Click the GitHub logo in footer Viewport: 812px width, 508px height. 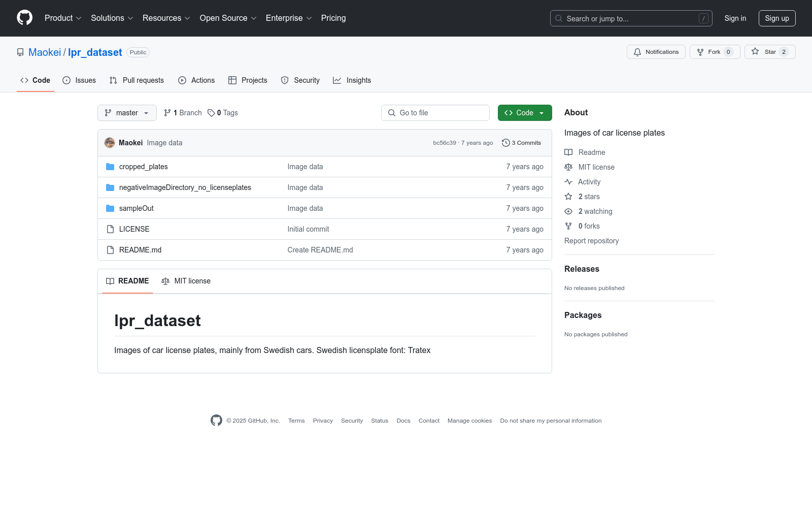216,420
